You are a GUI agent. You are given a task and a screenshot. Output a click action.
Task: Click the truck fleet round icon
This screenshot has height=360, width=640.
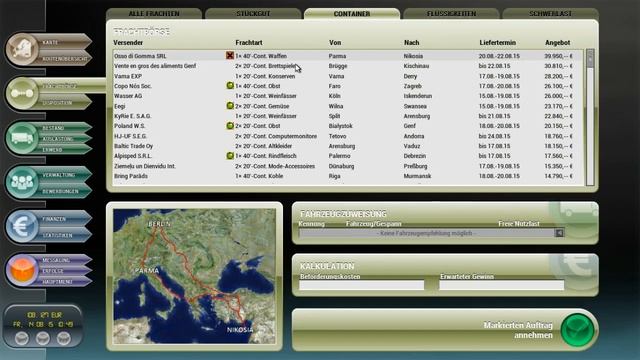pyautogui.click(x=22, y=138)
